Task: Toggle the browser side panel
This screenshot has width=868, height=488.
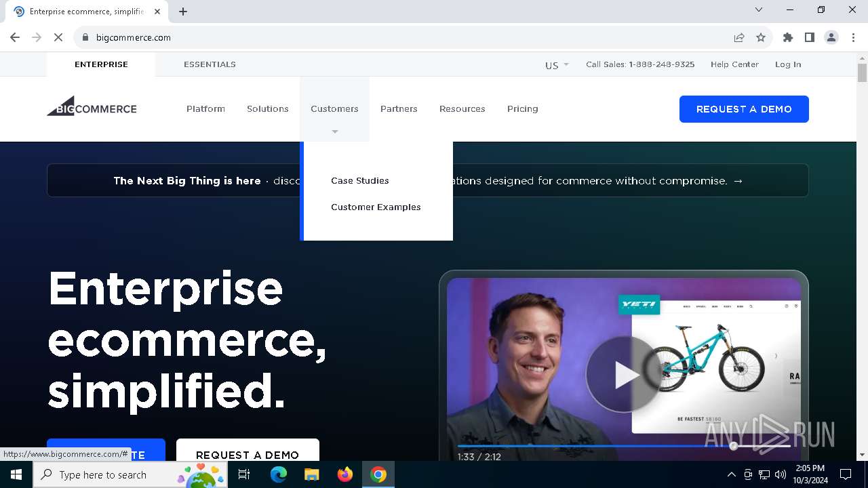Action: tap(810, 37)
